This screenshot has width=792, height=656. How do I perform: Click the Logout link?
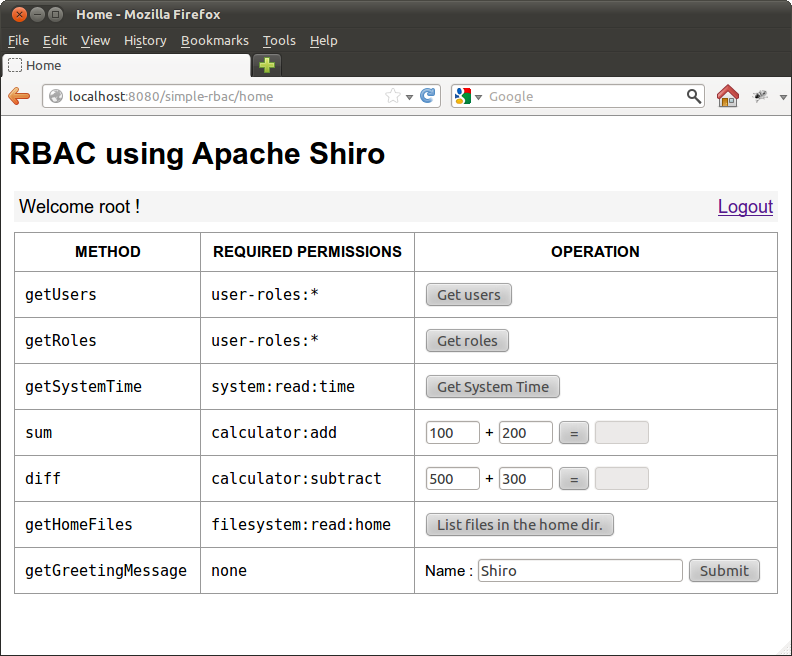(745, 207)
